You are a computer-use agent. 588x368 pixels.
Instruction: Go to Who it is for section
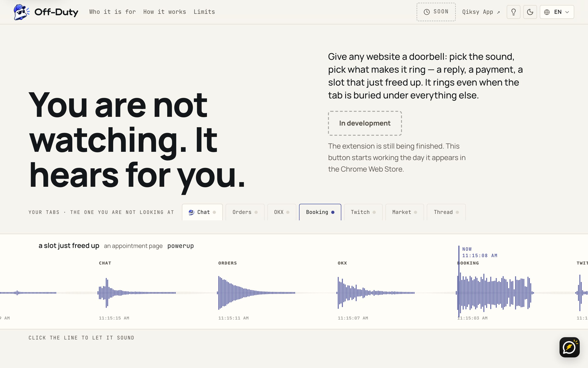[x=113, y=12]
